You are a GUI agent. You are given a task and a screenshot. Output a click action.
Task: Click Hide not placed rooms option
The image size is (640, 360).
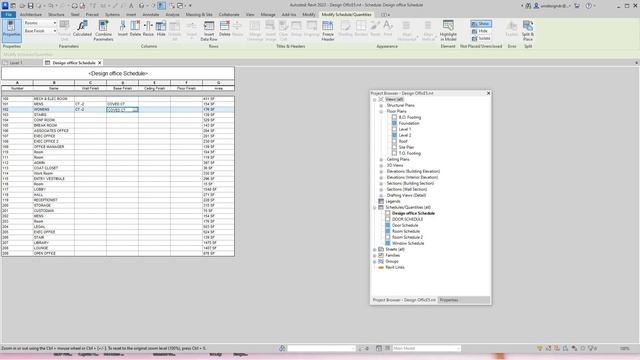480,31
